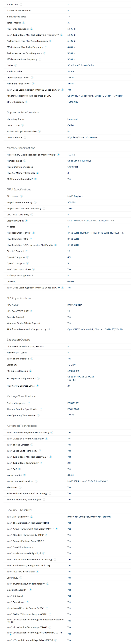
Task: Click the question mark next to Secure Key
Action: tap(21, 578)
